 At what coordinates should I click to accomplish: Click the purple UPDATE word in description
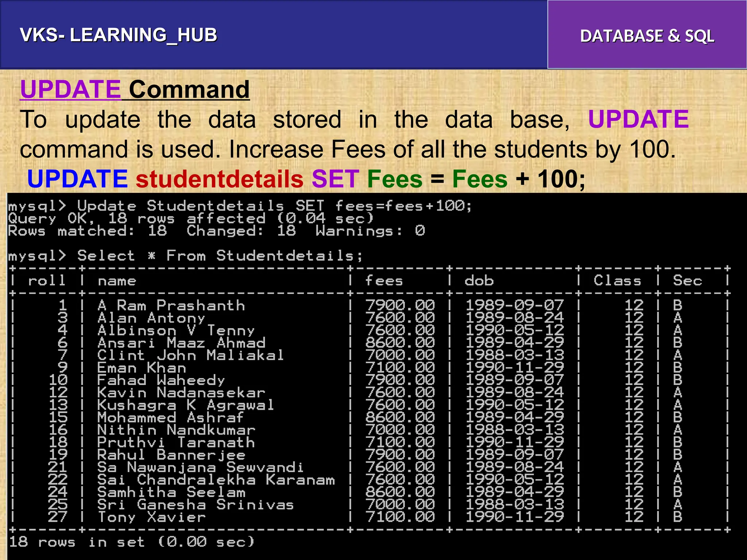638,119
